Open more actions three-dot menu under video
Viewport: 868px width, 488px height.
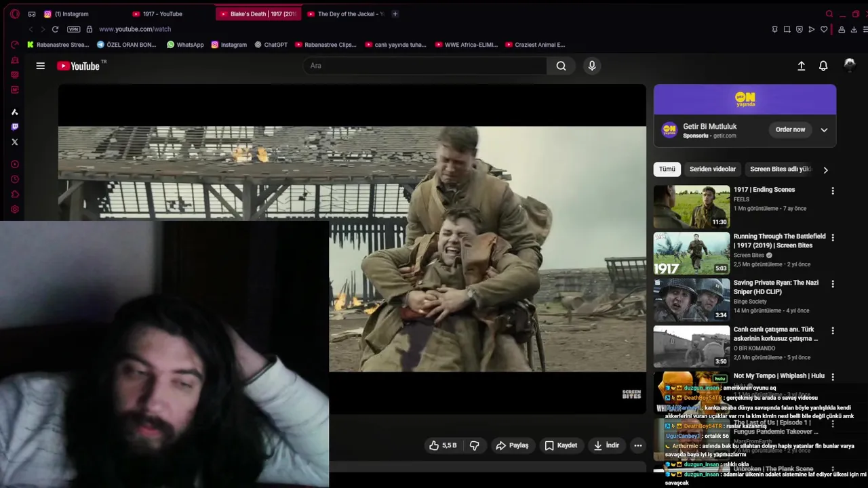pos(638,445)
